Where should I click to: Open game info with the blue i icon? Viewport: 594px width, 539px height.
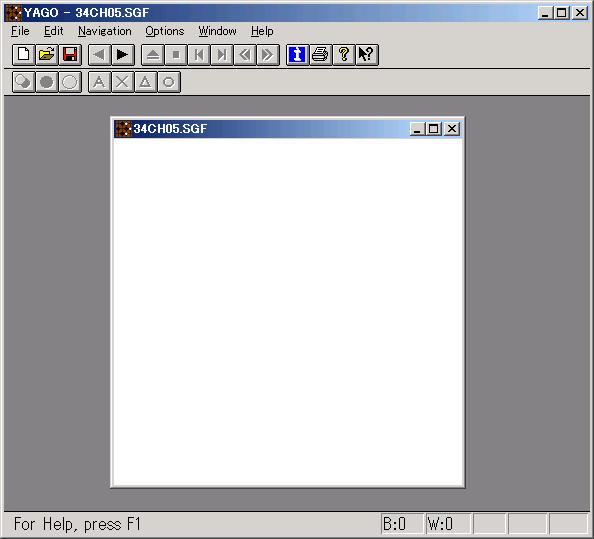(297, 55)
